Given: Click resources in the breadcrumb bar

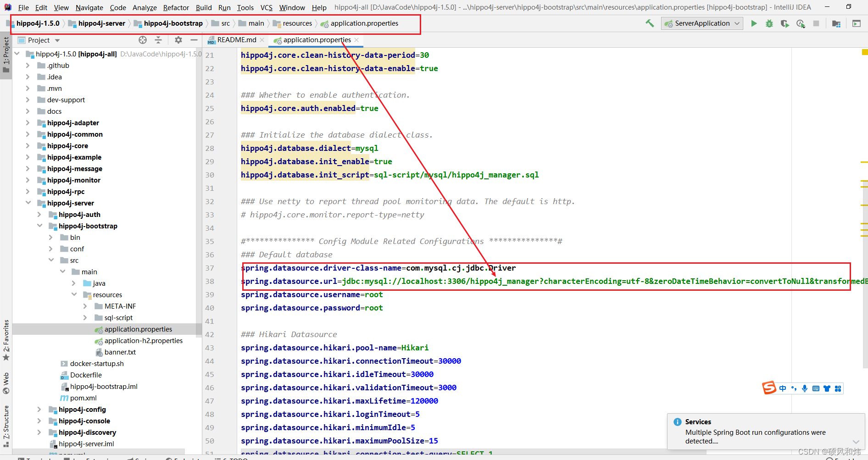Looking at the screenshot, I should point(297,23).
